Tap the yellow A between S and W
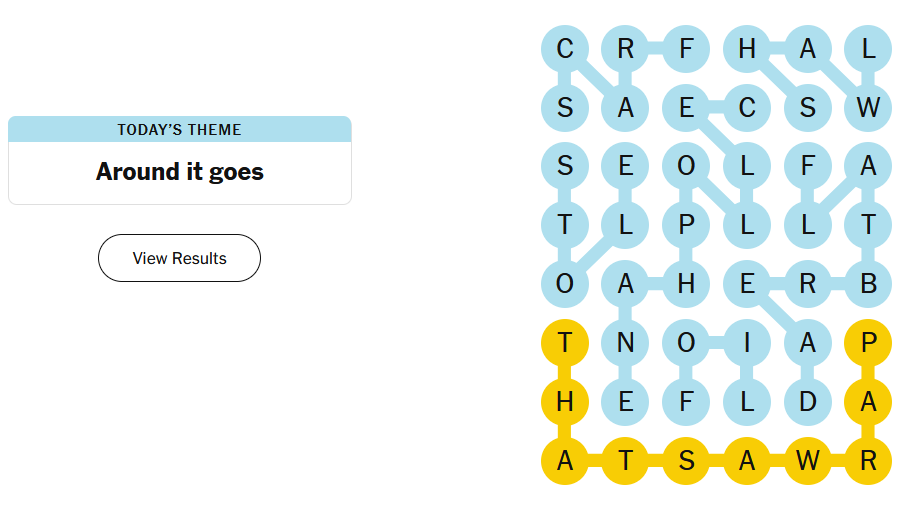Viewport: 900px width, 506px height. tap(747, 461)
